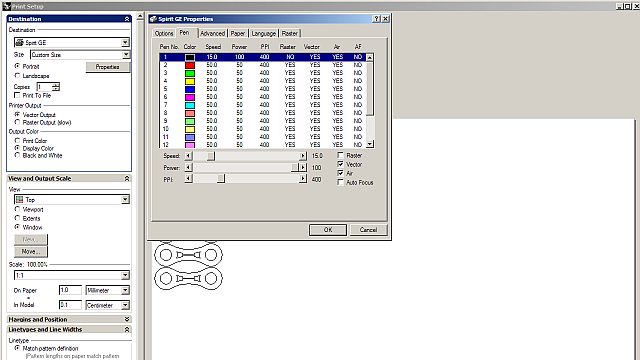640x360 pixels.
Task: Click the Spirit GE Properties title bar printer icon
Action: tap(153, 19)
